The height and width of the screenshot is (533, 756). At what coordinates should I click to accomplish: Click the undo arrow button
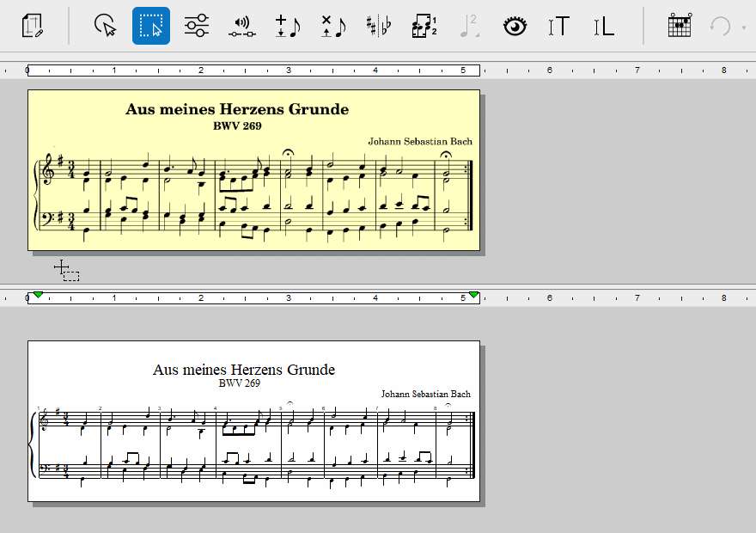[x=718, y=26]
